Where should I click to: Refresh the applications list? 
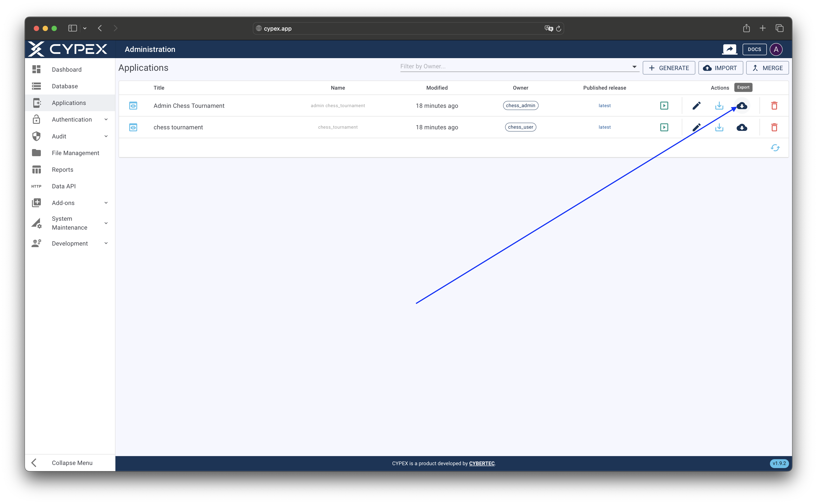click(775, 148)
